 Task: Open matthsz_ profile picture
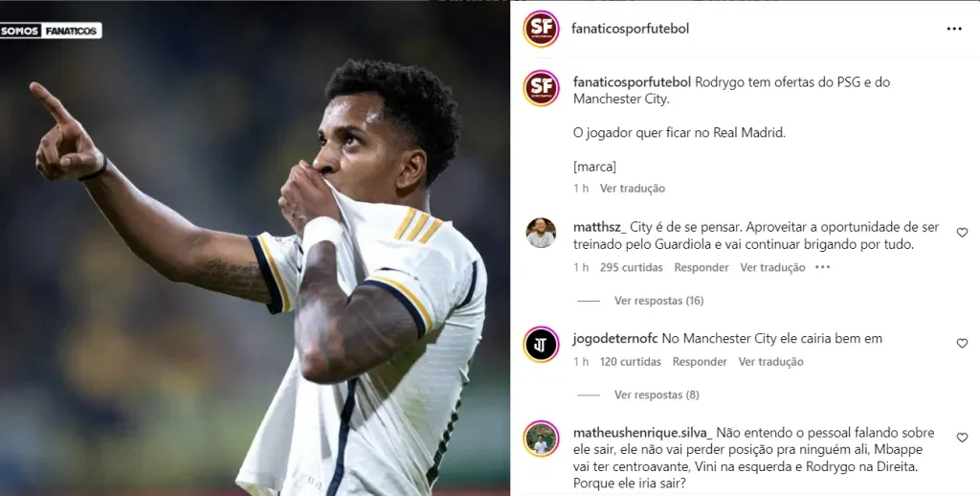[542, 233]
